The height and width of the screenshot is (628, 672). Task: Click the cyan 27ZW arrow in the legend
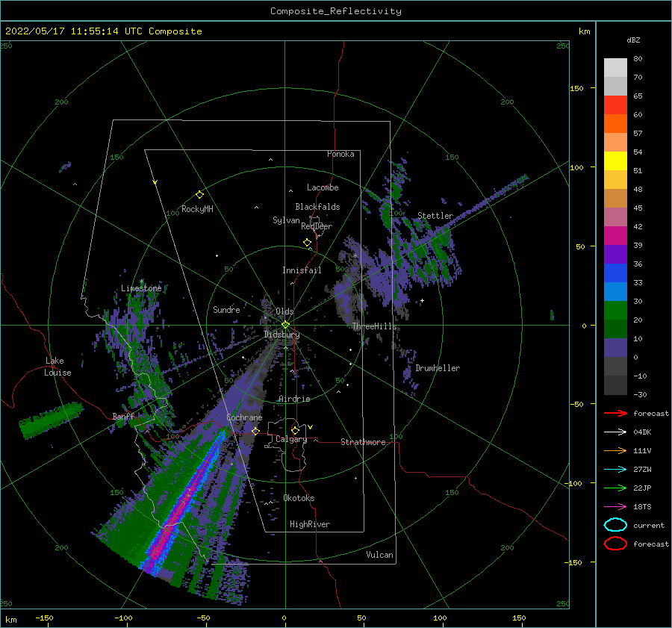click(x=615, y=470)
